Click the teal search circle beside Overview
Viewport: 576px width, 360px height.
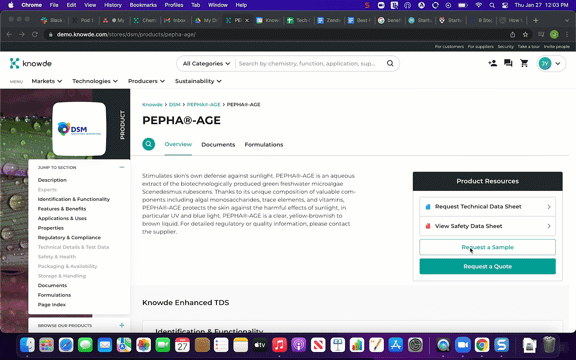coord(149,144)
